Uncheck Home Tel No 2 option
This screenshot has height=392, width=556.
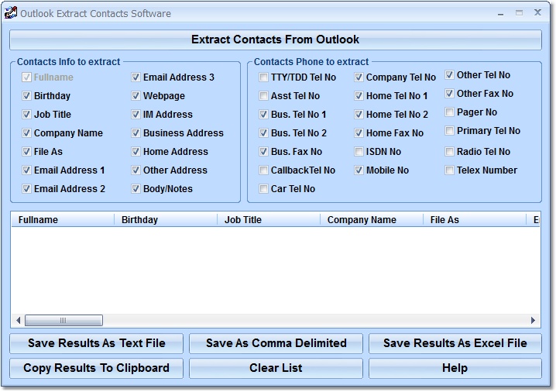pos(359,114)
